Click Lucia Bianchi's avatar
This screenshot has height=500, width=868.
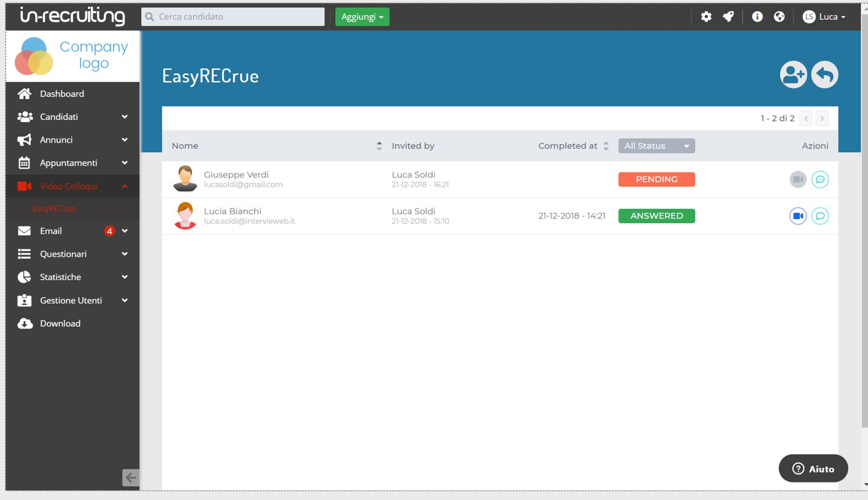click(185, 215)
